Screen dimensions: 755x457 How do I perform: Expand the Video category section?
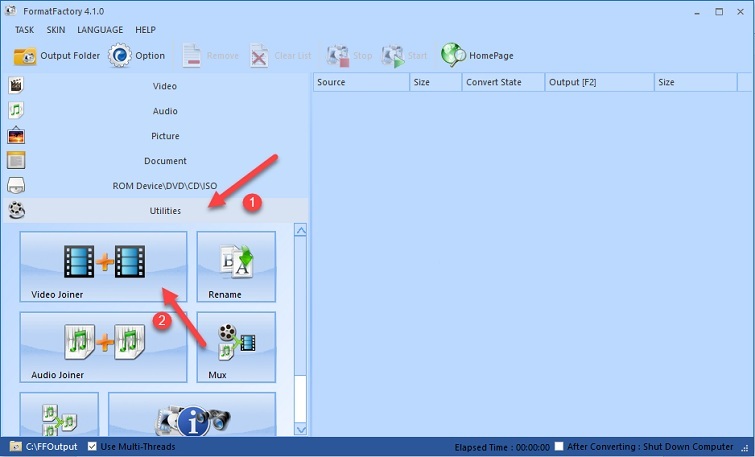point(165,86)
